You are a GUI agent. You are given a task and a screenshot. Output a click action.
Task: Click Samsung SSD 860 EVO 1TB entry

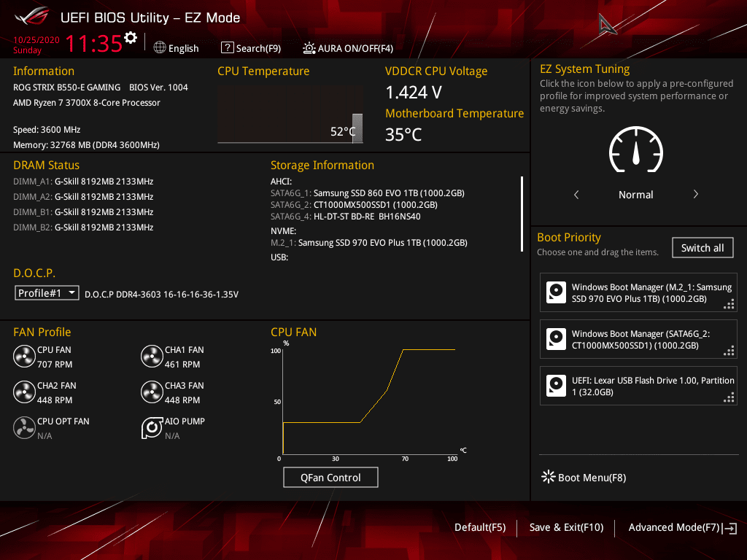coord(368,192)
